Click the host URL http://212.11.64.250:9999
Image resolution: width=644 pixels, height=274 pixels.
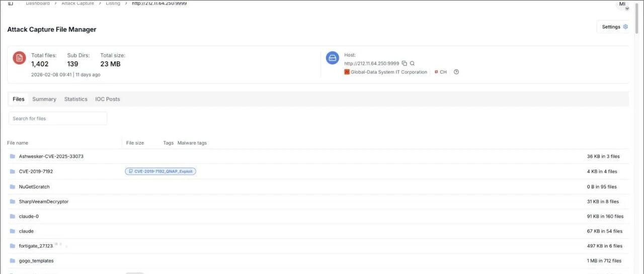(x=372, y=63)
